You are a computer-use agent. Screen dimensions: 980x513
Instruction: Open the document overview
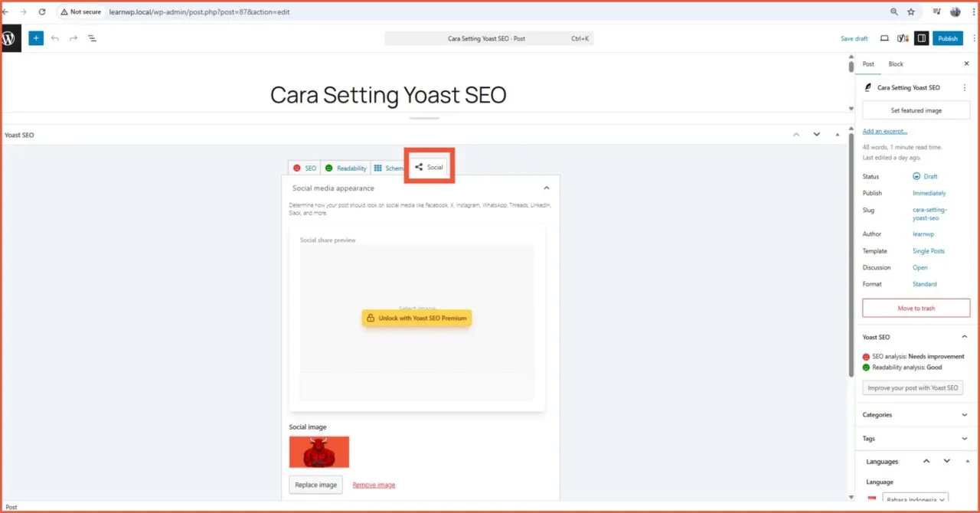click(x=92, y=38)
